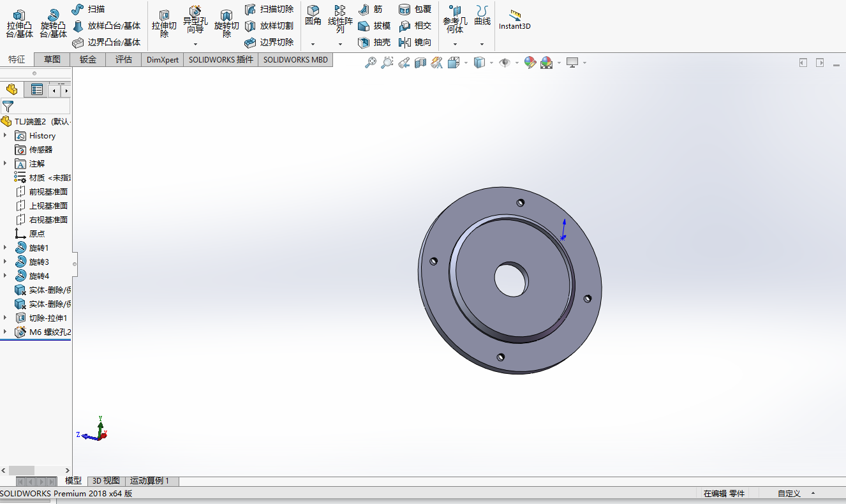This screenshot has height=504, width=846.
Task: Select the 运动算例 1 bottom tab
Action: click(150, 481)
